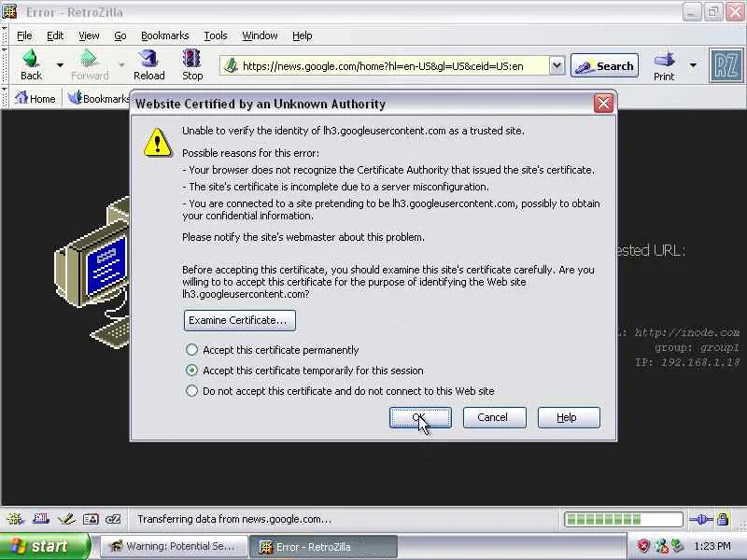The height and width of the screenshot is (560, 747).
Task: Click the online/offline connection icon
Action: tap(701, 519)
